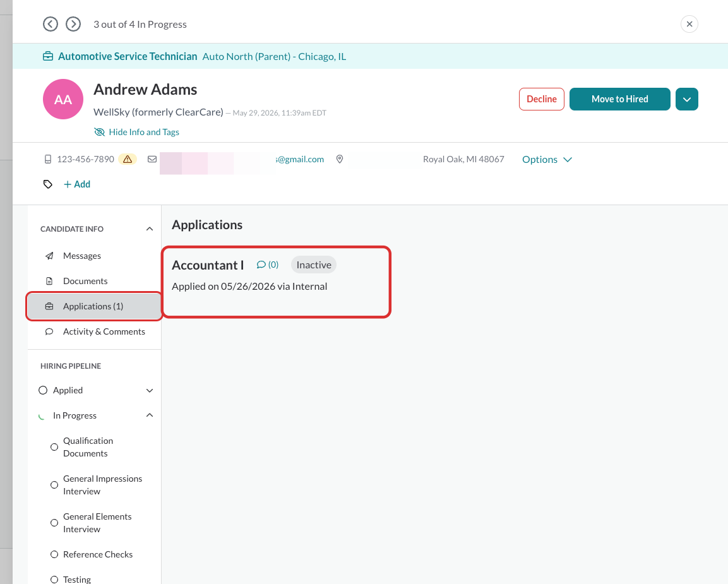Collapse the In Progress pipeline stage
Viewport: 728px width, 584px height.
[150, 415]
